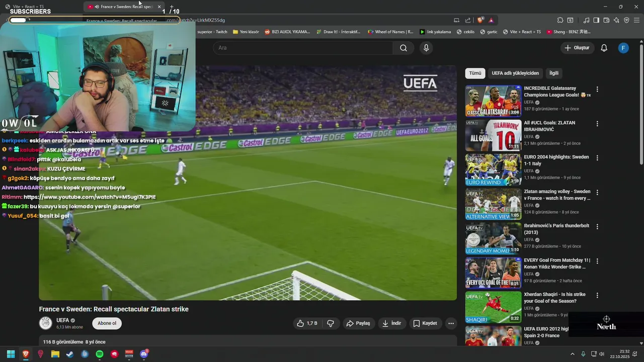Open the UEFA channel name link
The height and width of the screenshot is (362, 644).
(62, 320)
